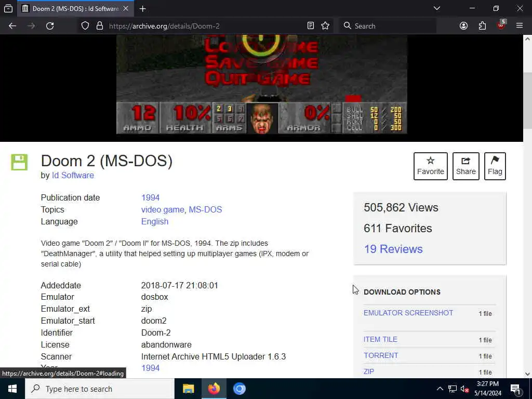This screenshot has width=532, height=399.
Task: Click the dosbox Emulator value
Action: click(x=154, y=297)
